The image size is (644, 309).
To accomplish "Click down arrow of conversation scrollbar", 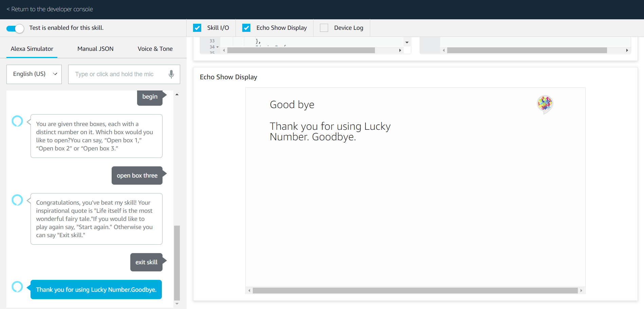I will [177, 304].
